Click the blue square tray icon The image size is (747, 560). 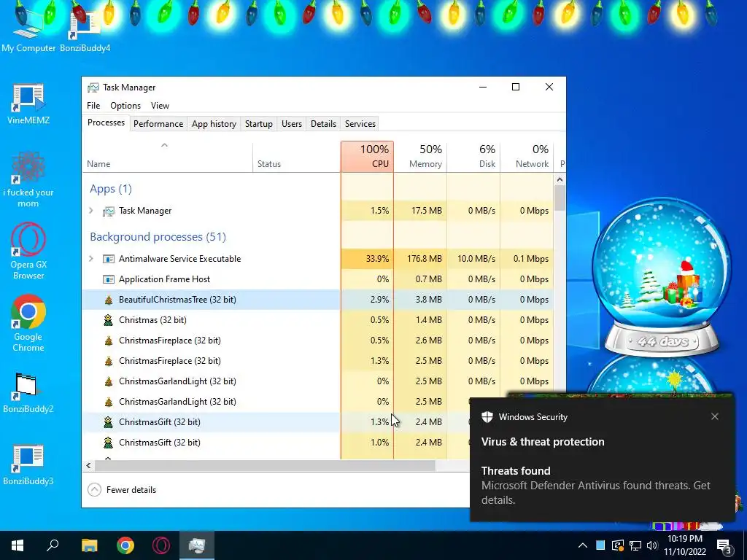(x=600, y=545)
